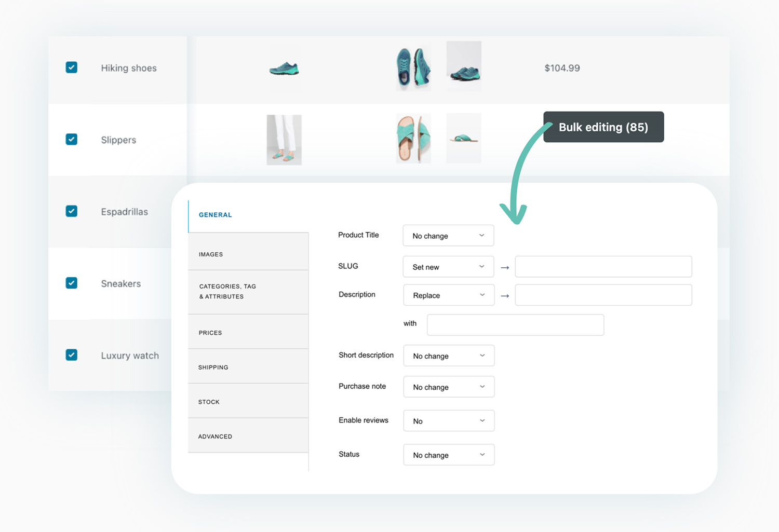Change the Enable reviews dropdown
The image size is (779, 532).
pyautogui.click(x=448, y=420)
